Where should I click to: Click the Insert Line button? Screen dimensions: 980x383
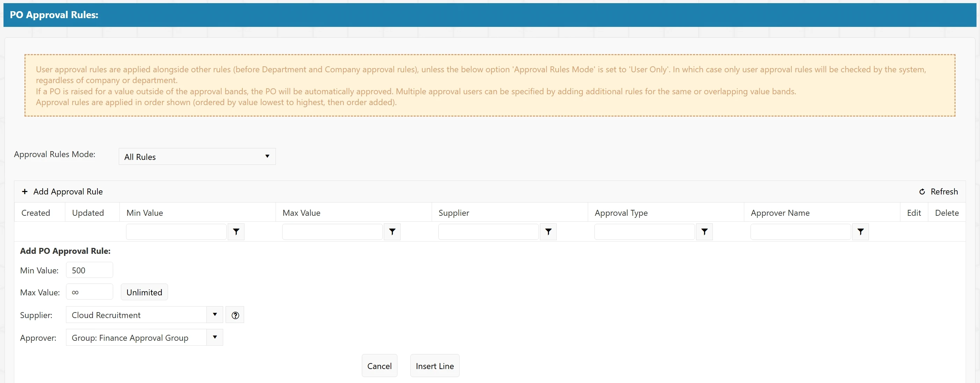434,366
